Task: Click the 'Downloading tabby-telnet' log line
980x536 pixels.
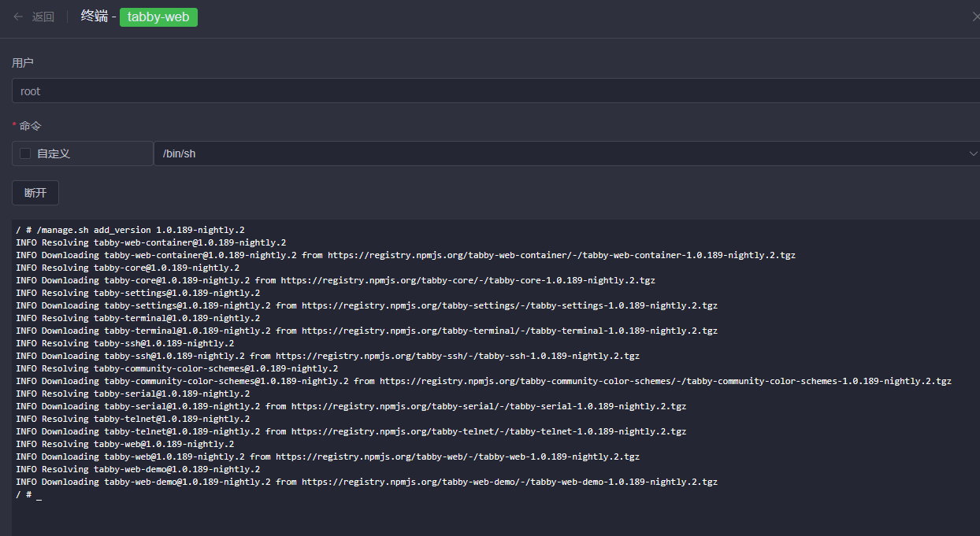Action: (x=351, y=431)
